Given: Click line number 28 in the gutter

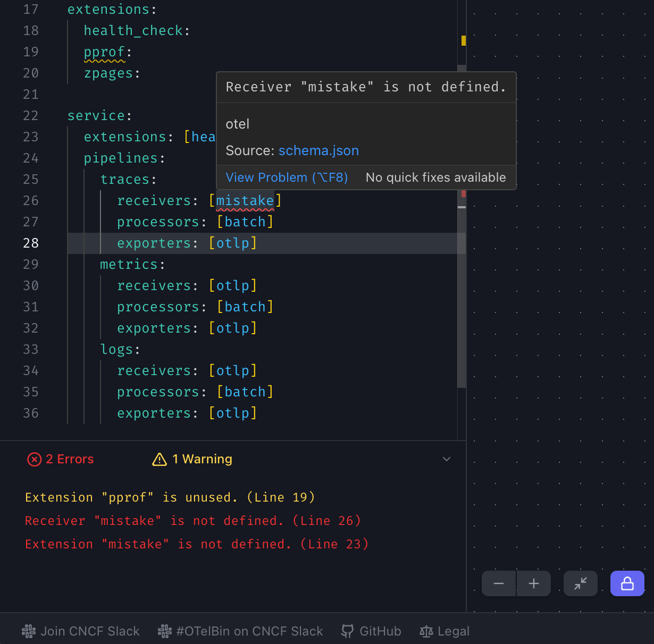Looking at the screenshot, I should click(31, 243).
